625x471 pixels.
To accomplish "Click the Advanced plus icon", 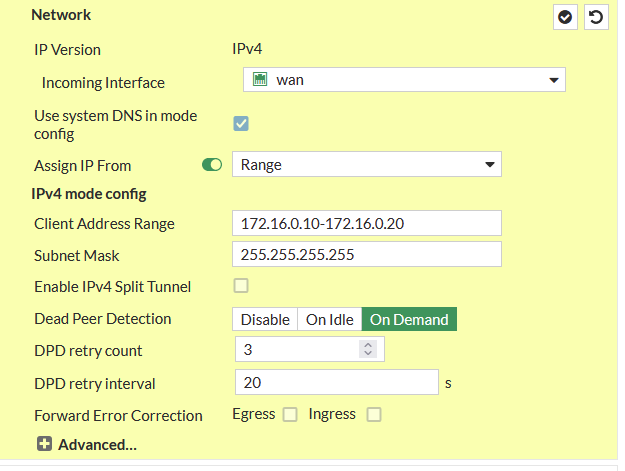I will coord(44,444).
